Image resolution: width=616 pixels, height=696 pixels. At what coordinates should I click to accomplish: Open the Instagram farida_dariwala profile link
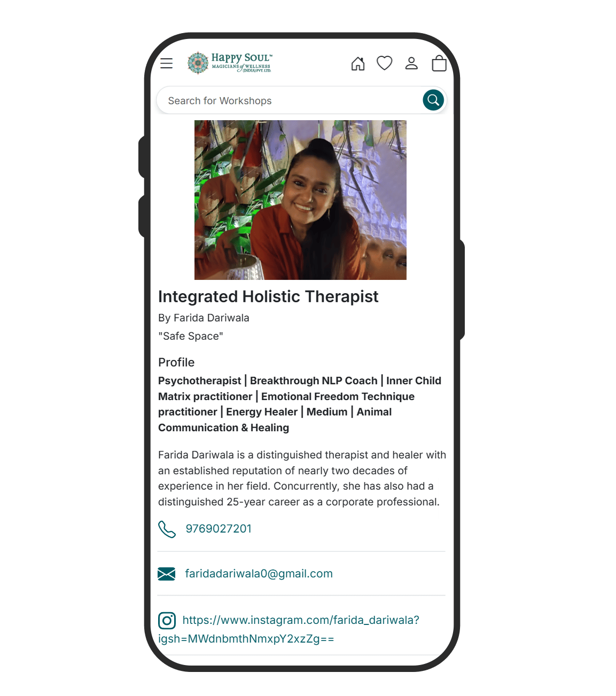coord(289,629)
